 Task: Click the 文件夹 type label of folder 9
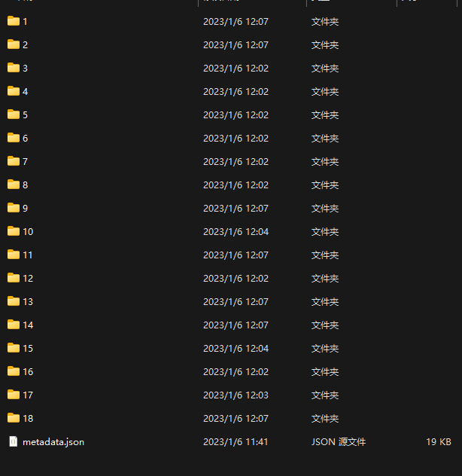tap(325, 209)
